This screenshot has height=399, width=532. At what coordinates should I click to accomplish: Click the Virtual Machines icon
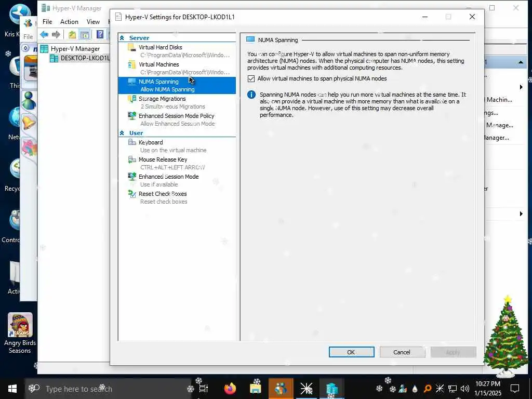(x=131, y=64)
